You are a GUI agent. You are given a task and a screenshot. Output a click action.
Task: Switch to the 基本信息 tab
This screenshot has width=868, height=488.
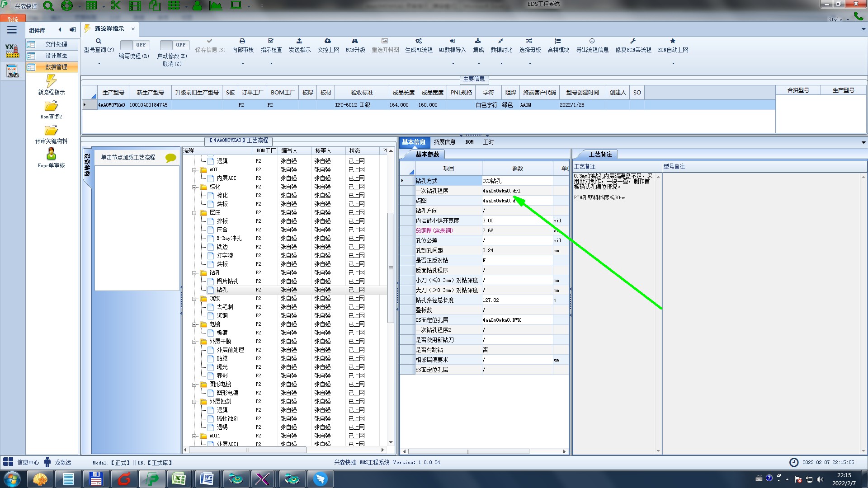(x=414, y=142)
